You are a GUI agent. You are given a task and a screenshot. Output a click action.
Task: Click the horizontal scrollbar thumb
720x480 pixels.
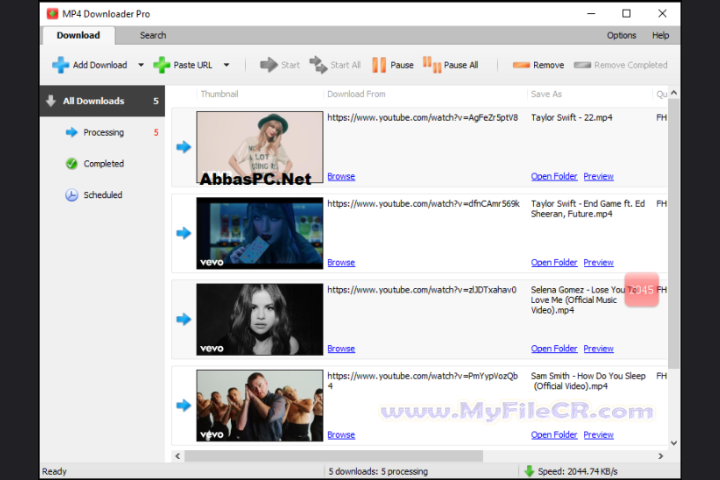click(333, 456)
